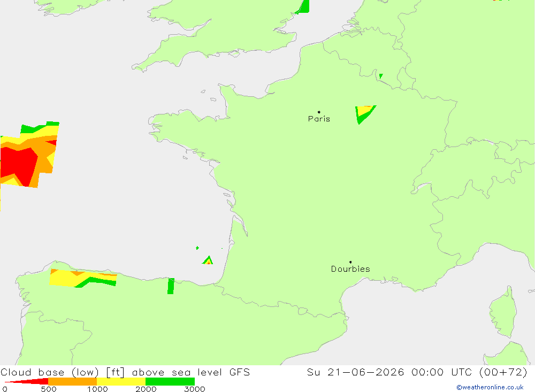Click the Dourbies location dot
The width and height of the screenshot is (535, 392).
point(350,262)
